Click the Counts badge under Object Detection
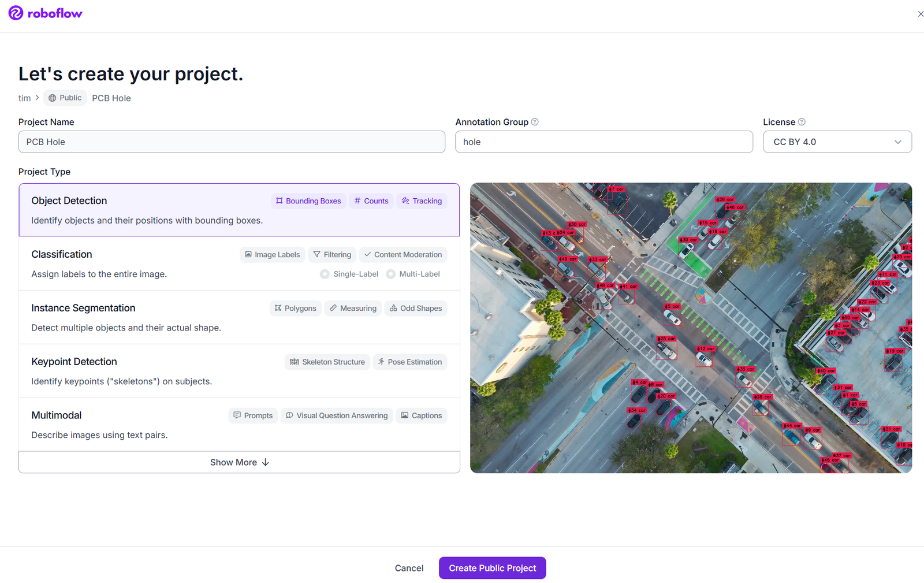This screenshot has height=583, width=924. click(371, 200)
